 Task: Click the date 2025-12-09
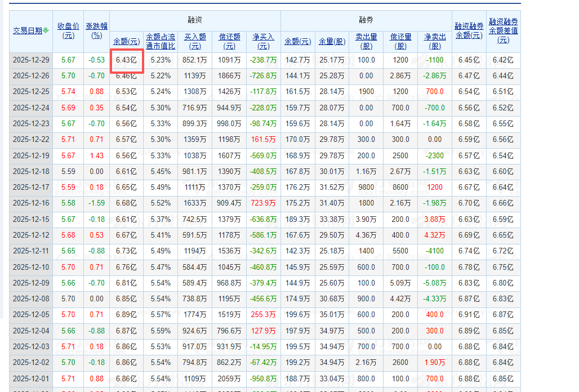pos(31,283)
